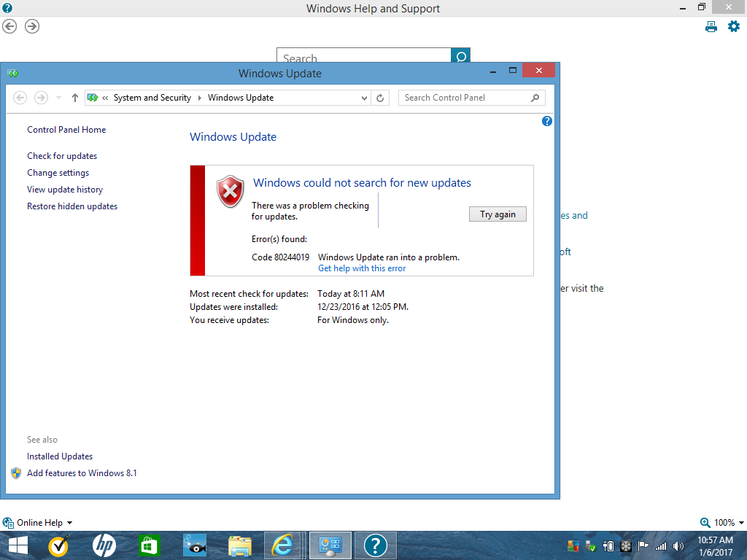Click the Help and Support title question icon
Screen dimensions: 747x560
tap(7, 8)
